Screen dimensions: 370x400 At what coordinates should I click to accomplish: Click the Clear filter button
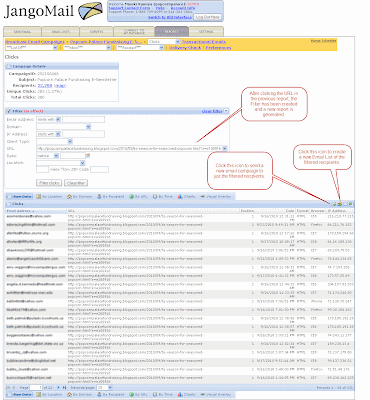[x=76, y=183]
